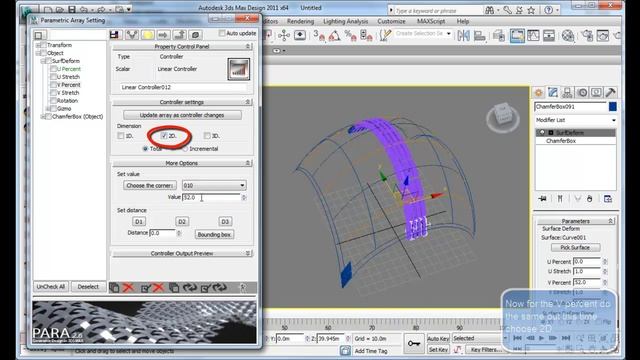Viewport: 640px width, 360px height.
Task: Click the yellow highlight icon in Parametric Array toolbar
Action: point(147,35)
